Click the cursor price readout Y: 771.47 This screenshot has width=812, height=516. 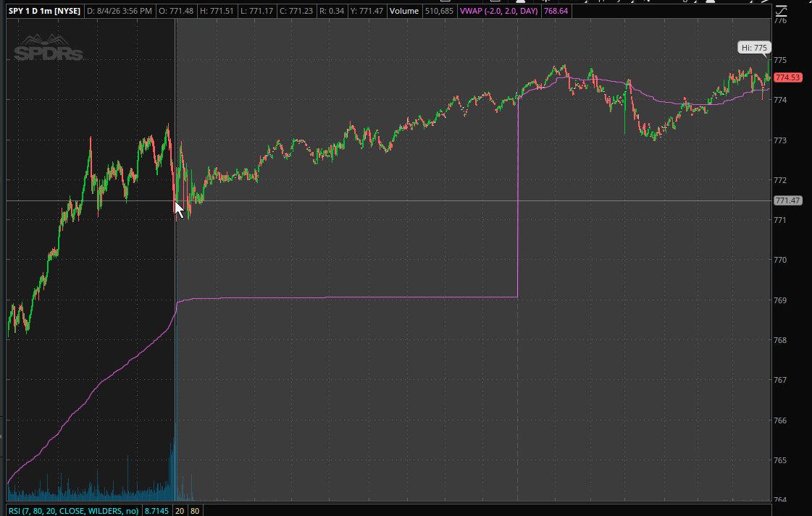point(367,11)
